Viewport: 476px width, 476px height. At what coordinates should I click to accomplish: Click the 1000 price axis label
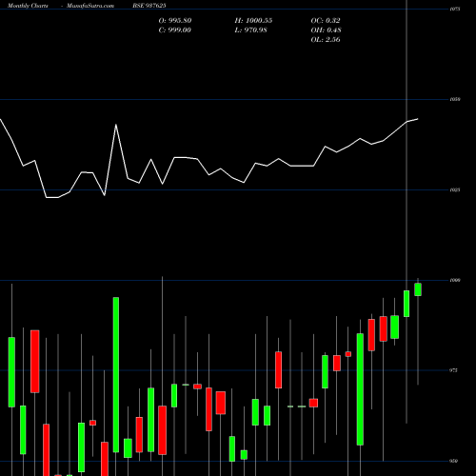click(455, 281)
